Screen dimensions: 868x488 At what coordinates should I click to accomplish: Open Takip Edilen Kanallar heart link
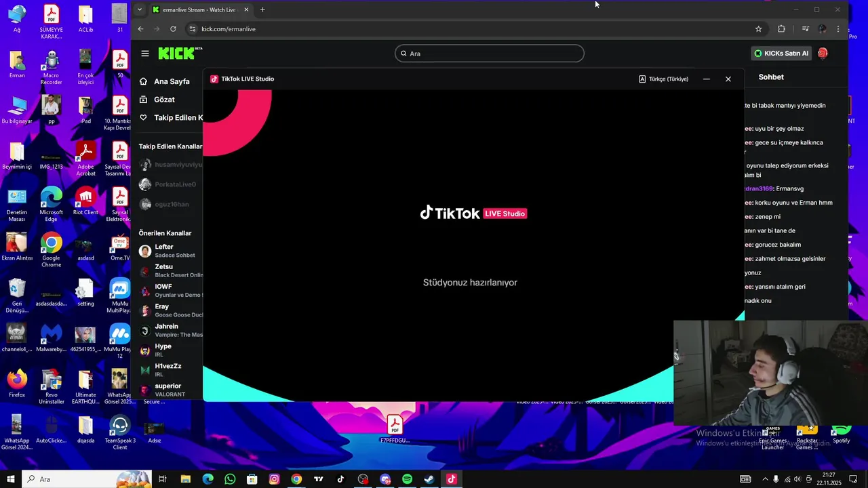pos(171,118)
